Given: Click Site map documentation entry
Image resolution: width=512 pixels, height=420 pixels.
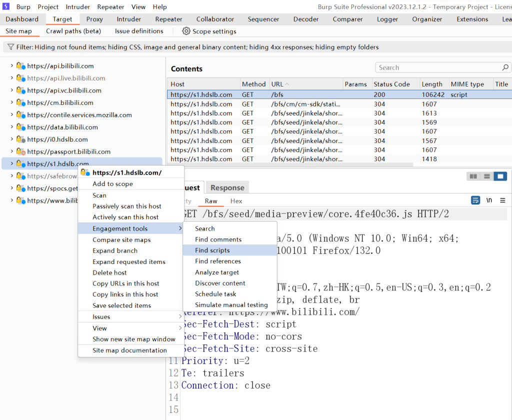Looking at the screenshot, I should pyautogui.click(x=130, y=350).
